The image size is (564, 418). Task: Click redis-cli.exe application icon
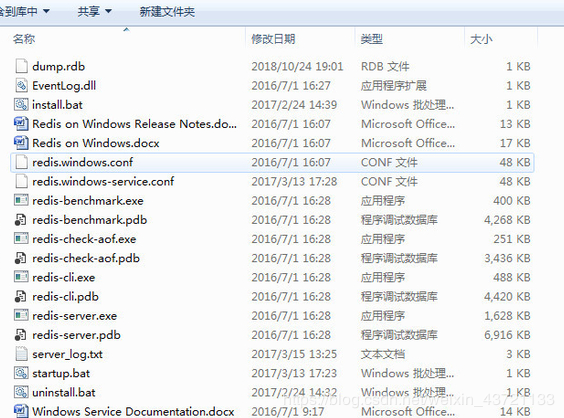(x=21, y=277)
